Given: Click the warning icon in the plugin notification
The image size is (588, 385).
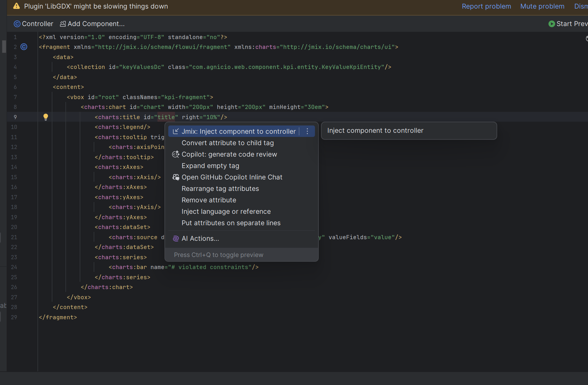Looking at the screenshot, I should 17,6.
